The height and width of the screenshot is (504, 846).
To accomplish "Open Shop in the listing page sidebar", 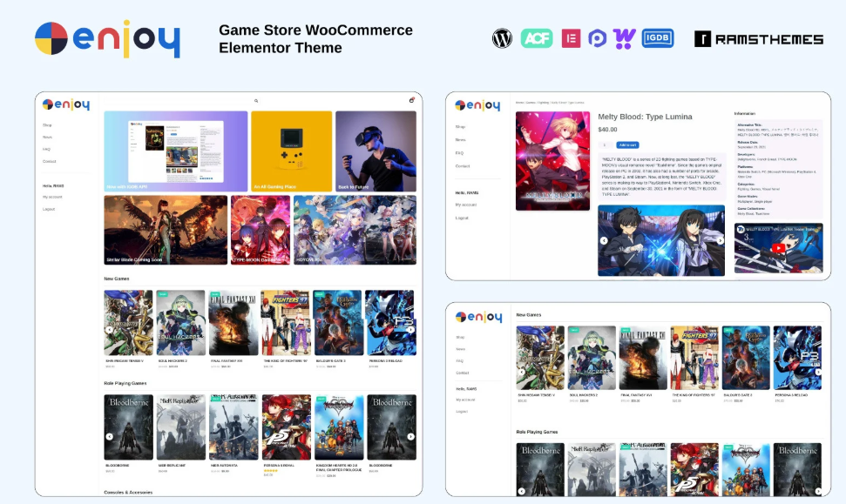I will (x=460, y=338).
